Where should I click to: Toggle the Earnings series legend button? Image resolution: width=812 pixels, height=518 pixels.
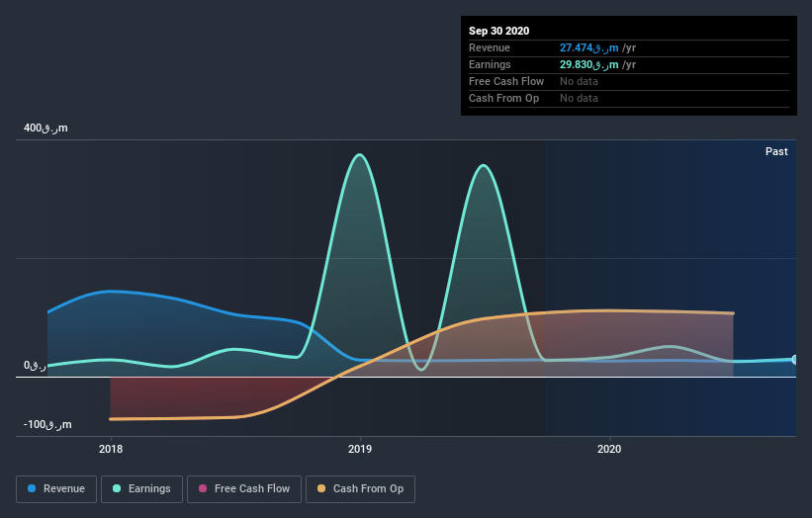point(141,489)
